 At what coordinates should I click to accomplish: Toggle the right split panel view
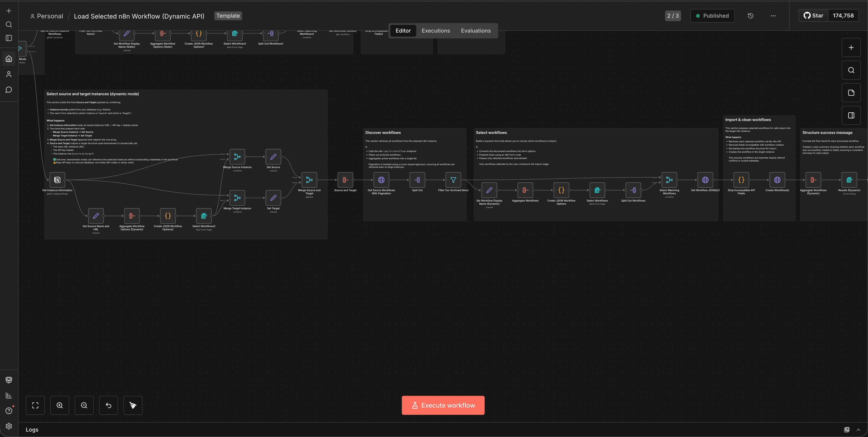point(851,115)
